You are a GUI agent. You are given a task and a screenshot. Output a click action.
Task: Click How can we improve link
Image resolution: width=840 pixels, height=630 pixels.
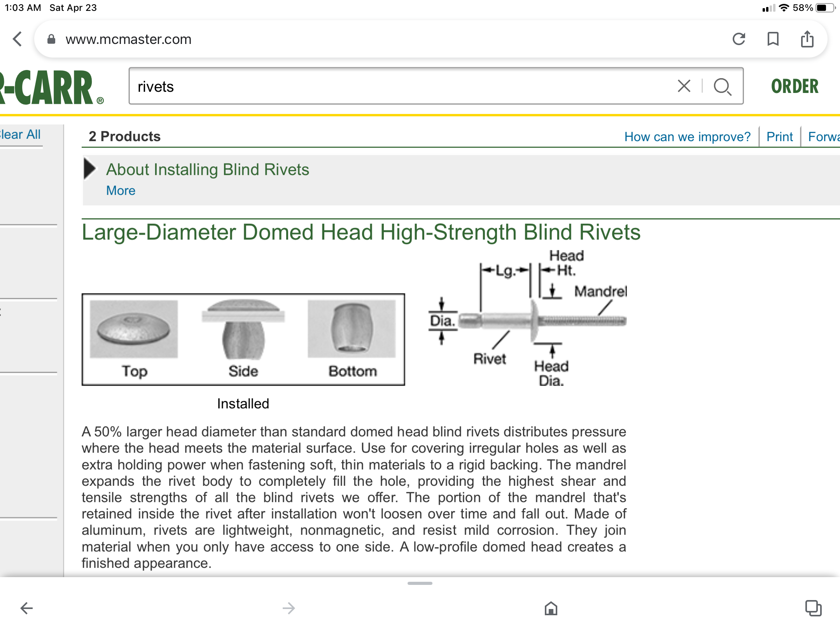[x=687, y=136]
